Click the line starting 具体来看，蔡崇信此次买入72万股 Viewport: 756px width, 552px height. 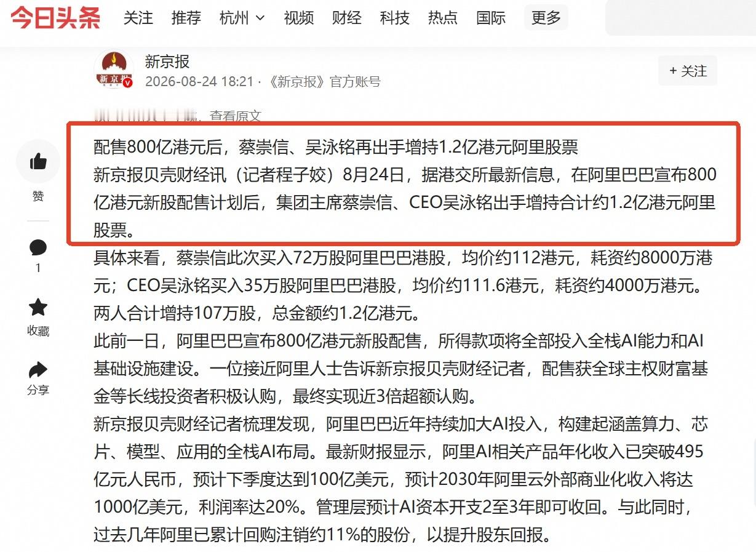pos(403,258)
